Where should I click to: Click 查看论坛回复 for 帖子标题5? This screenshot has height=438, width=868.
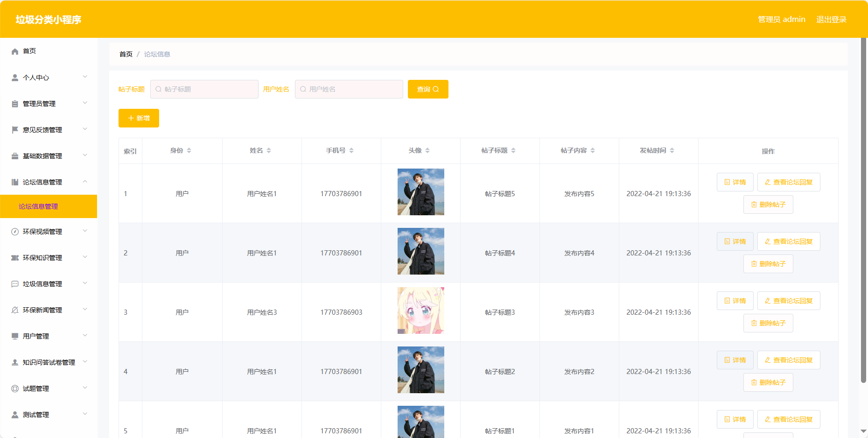pyautogui.click(x=789, y=182)
